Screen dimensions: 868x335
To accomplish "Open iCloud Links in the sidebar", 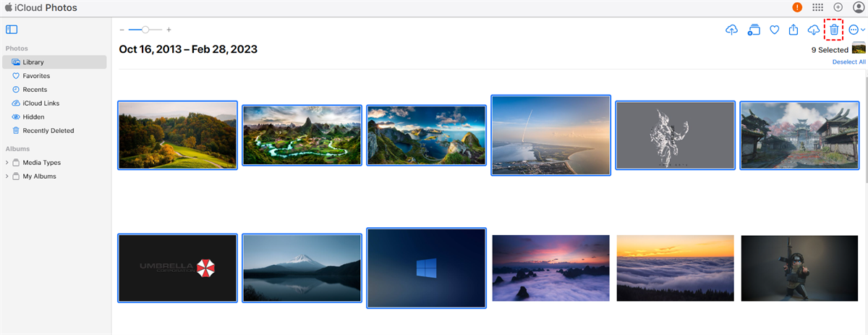I will pos(55,103).
